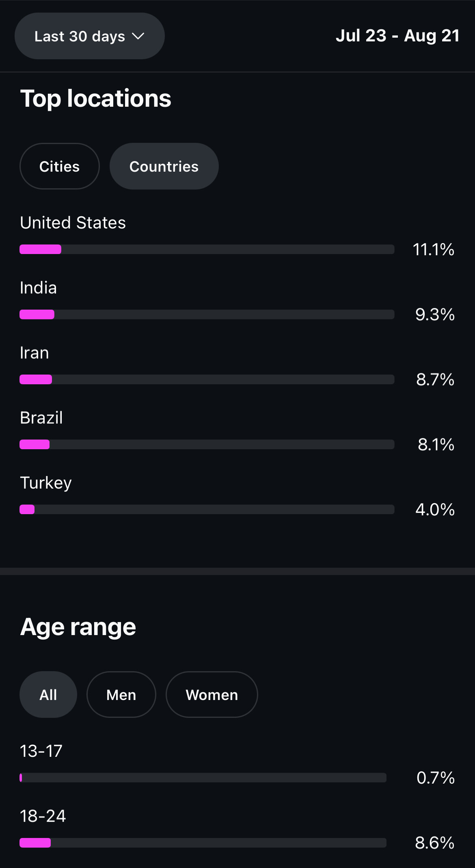Viewport: 475px width, 868px height.
Task: Tap the Turkey progress bar
Action: (x=207, y=509)
